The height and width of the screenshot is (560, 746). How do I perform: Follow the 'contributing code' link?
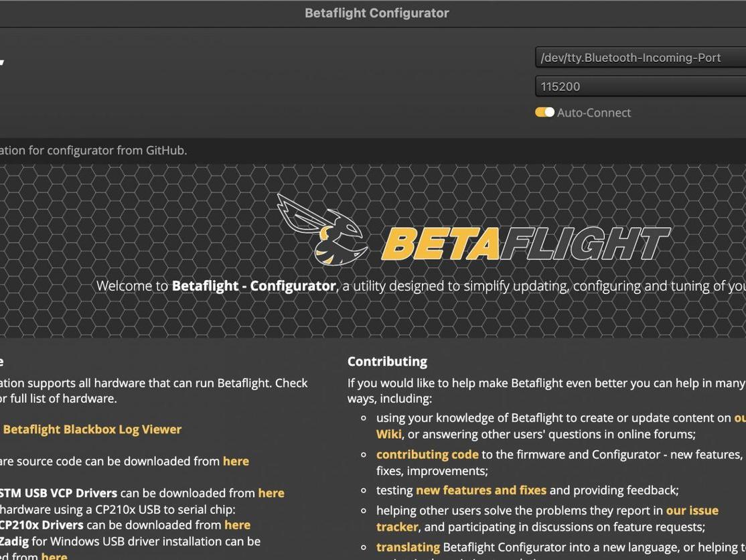427,454
